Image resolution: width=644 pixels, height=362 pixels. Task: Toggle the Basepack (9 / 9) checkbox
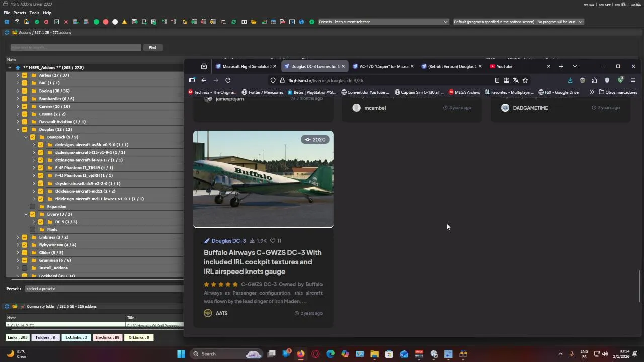pos(33,137)
